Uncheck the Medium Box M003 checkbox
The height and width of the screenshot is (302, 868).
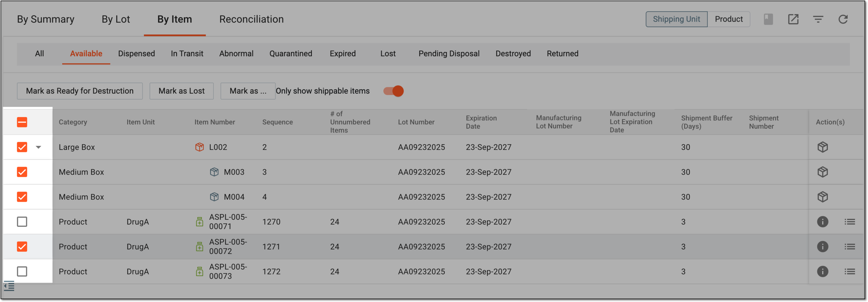click(22, 172)
